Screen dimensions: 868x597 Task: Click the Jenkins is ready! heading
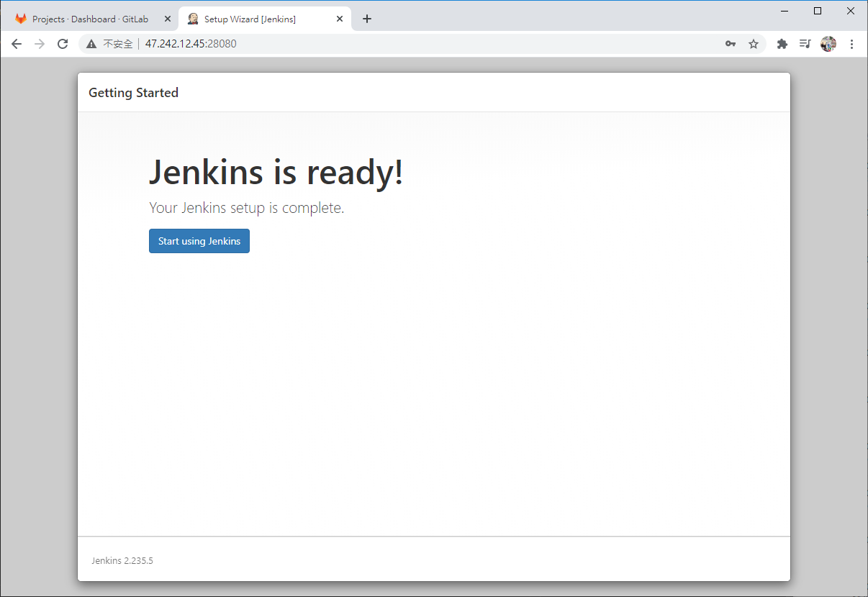[x=276, y=173]
